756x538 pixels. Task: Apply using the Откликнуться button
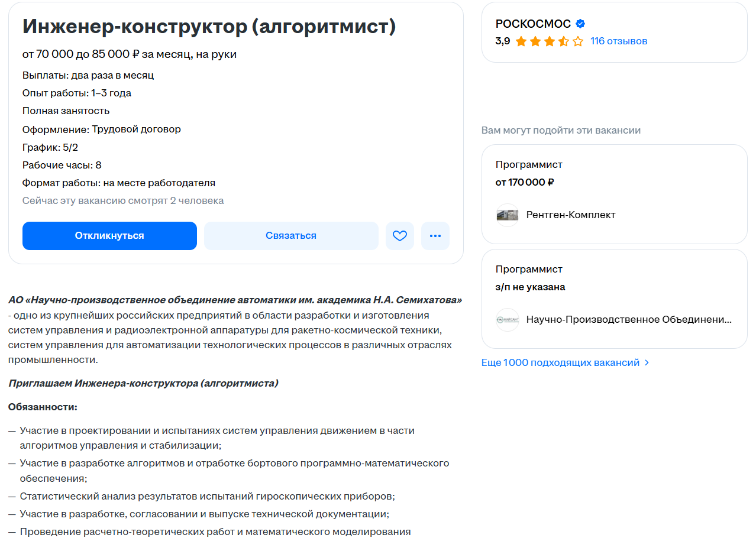pyautogui.click(x=109, y=236)
